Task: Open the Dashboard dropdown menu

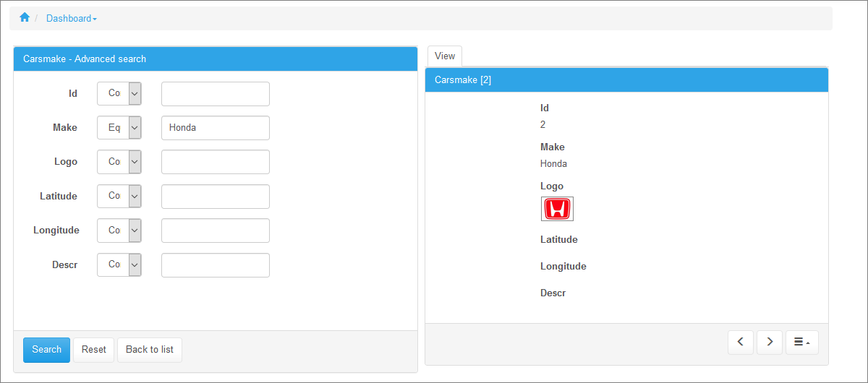Action: click(72, 18)
